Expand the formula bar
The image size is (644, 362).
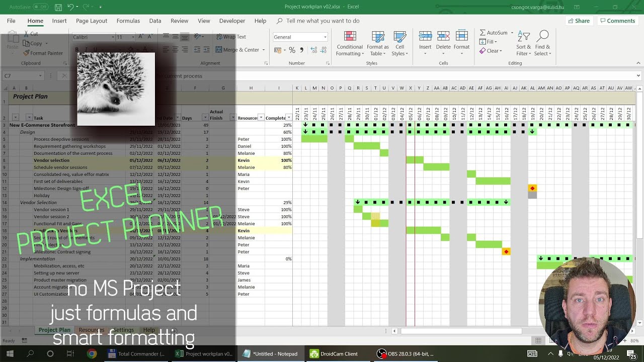[x=638, y=76]
